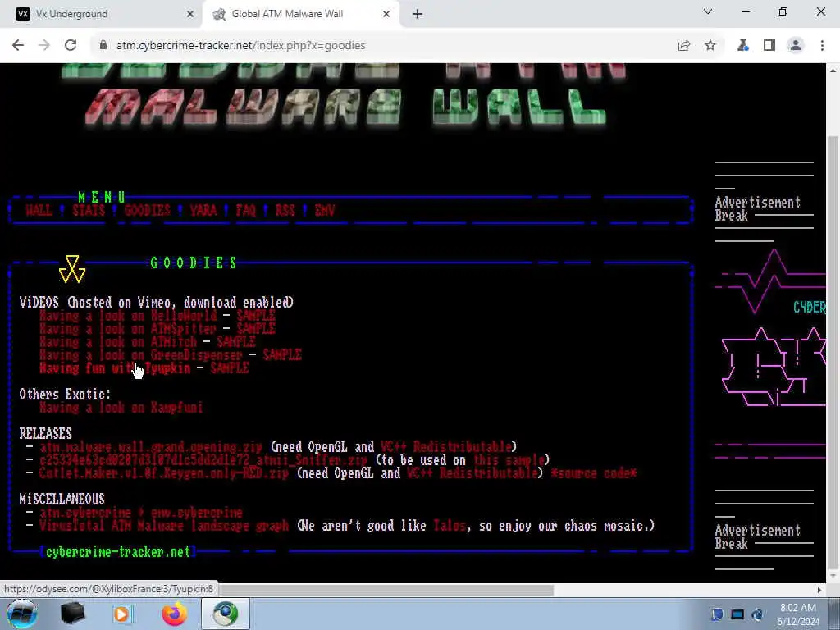Open 'Having fun with Tyupkin' video
This screenshot has width=840, height=630.
pyautogui.click(x=115, y=368)
